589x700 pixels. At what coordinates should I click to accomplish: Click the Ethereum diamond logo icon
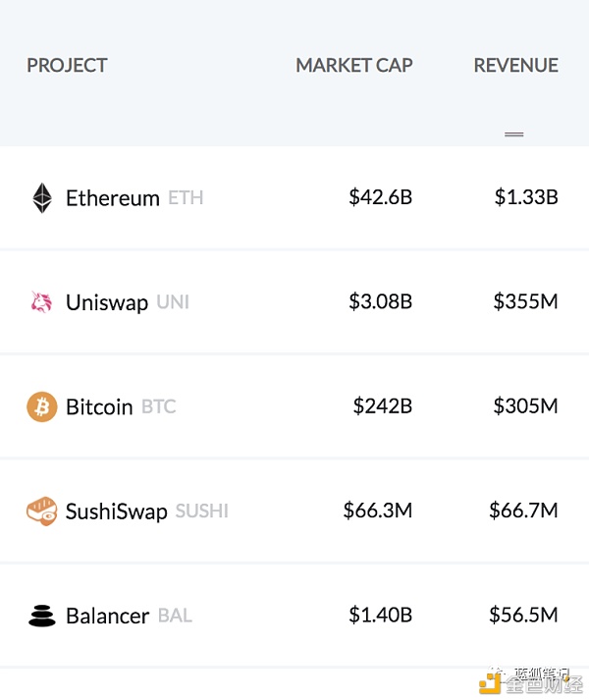tap(42, 197)
